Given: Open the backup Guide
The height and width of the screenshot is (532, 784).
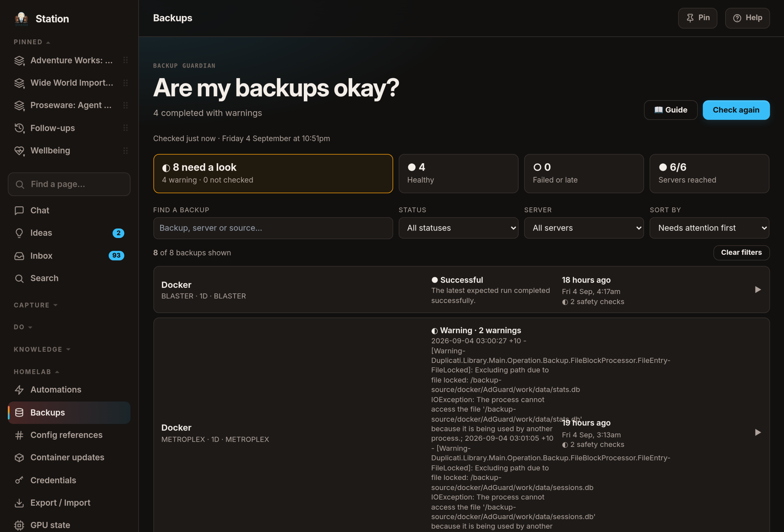Looking at the screenshot, I should (x=670, y=110).
